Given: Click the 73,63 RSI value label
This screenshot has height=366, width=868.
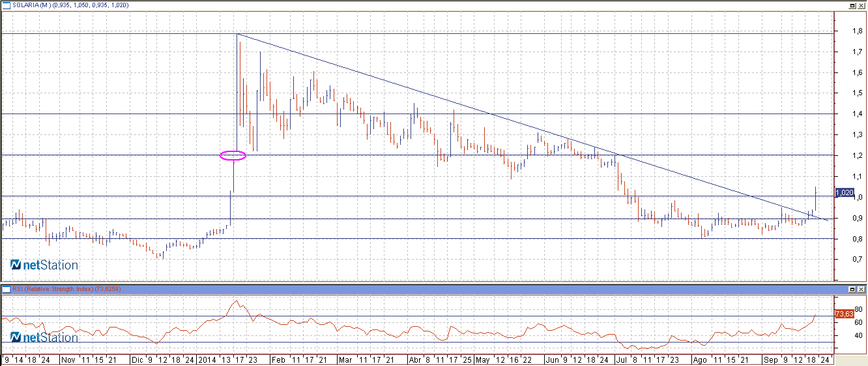Looking at the screenshot, I should [843, 314].
